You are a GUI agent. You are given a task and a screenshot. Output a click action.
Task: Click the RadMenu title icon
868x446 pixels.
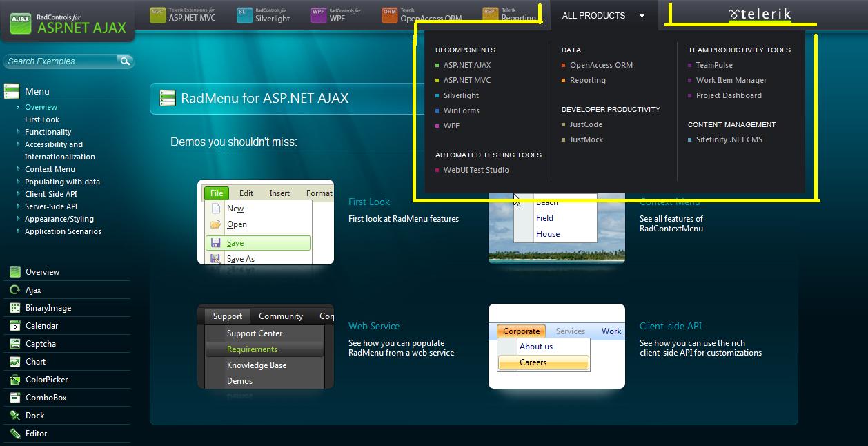(x=168, y=98)
